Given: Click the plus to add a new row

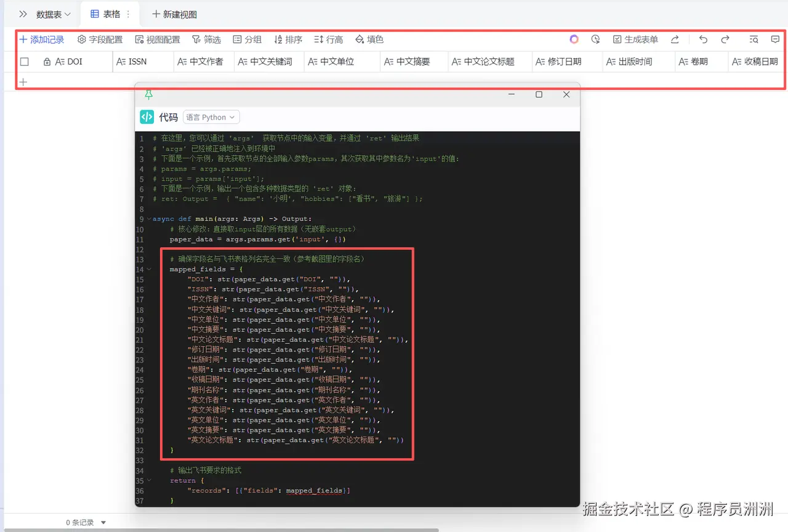Looking at the screenshot, I should pyautogui.click(x=23, y=81).
